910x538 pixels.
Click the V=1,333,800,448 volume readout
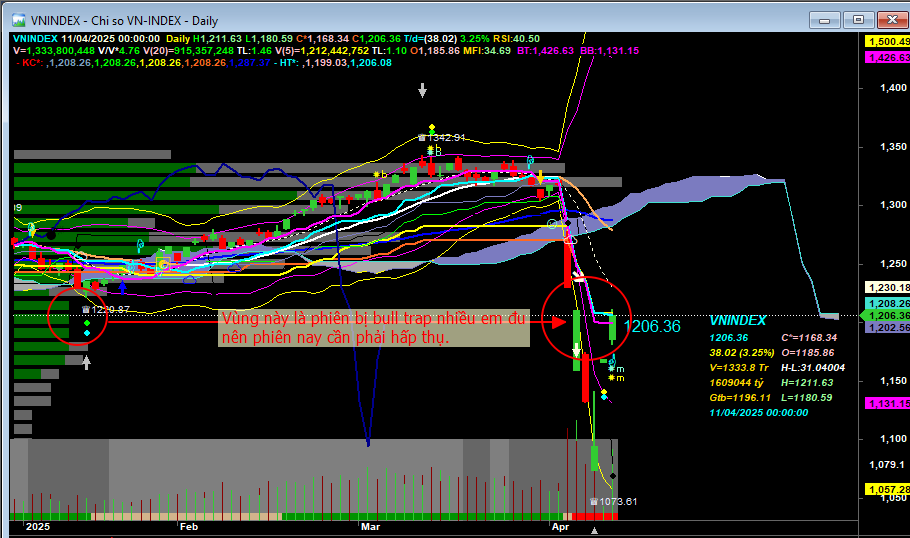(54, 51)
